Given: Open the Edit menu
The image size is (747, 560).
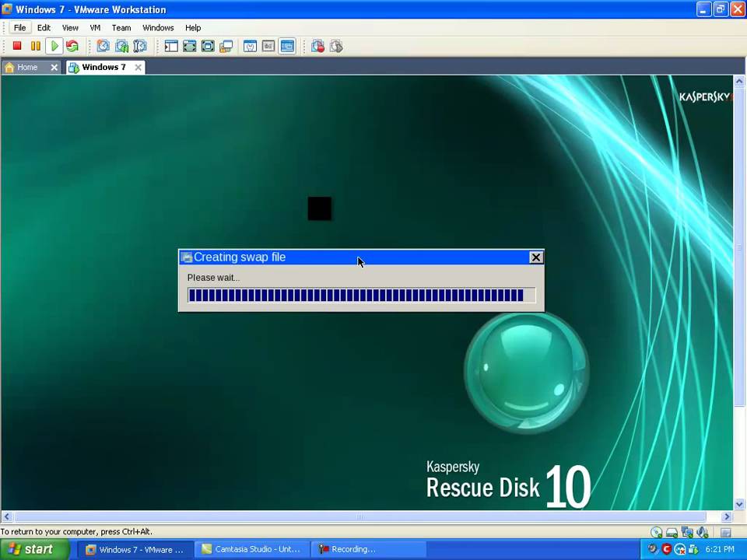Looking at the screenshot, I should point(44,28).
